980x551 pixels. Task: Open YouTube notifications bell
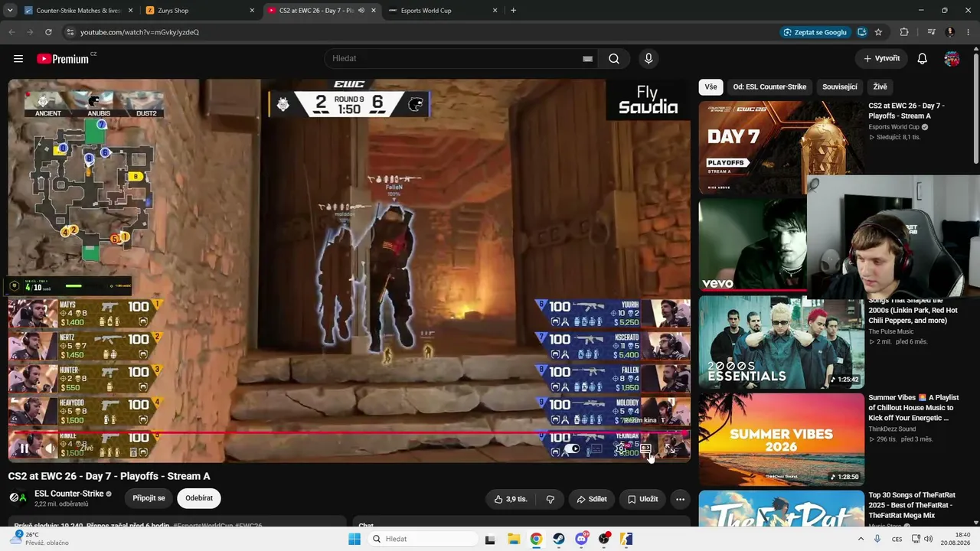click(x=923, y=59)
